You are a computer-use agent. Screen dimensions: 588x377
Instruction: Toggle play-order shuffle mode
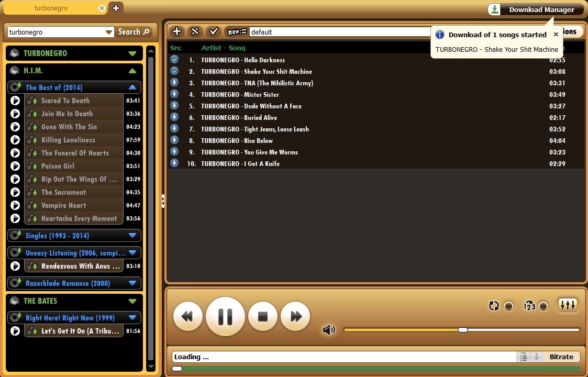(x=529, y=306)
